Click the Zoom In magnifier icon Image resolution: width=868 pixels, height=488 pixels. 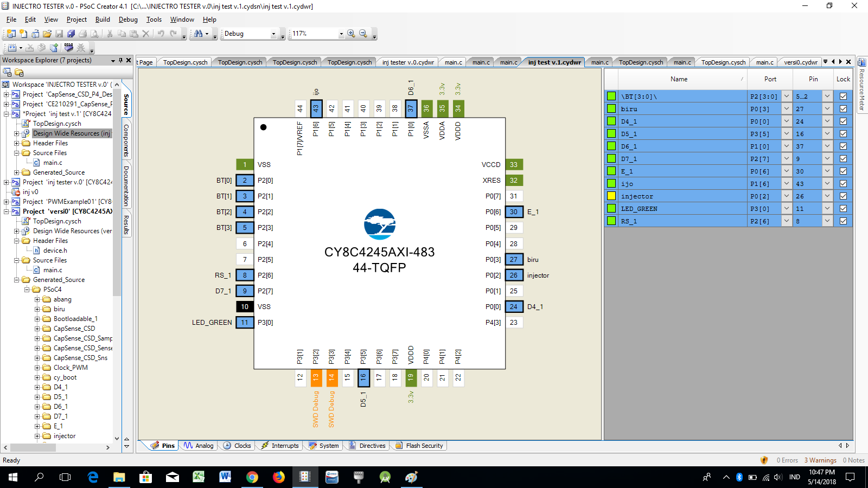(x=352, y=34)
